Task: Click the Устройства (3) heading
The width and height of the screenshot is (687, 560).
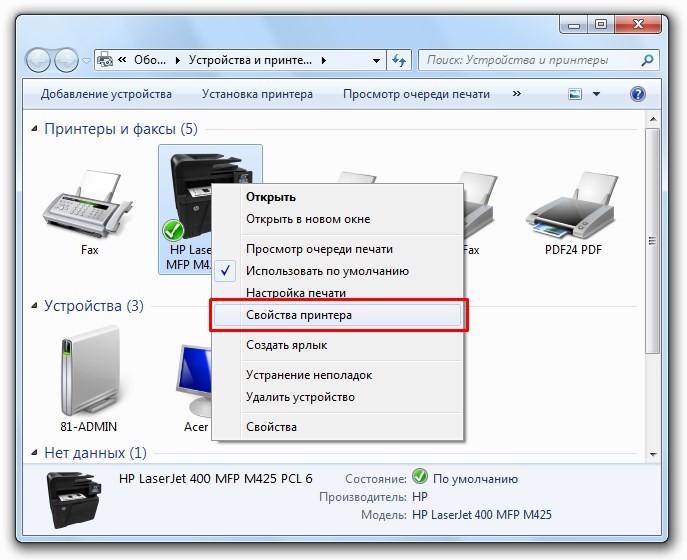Action: [94, 306]
